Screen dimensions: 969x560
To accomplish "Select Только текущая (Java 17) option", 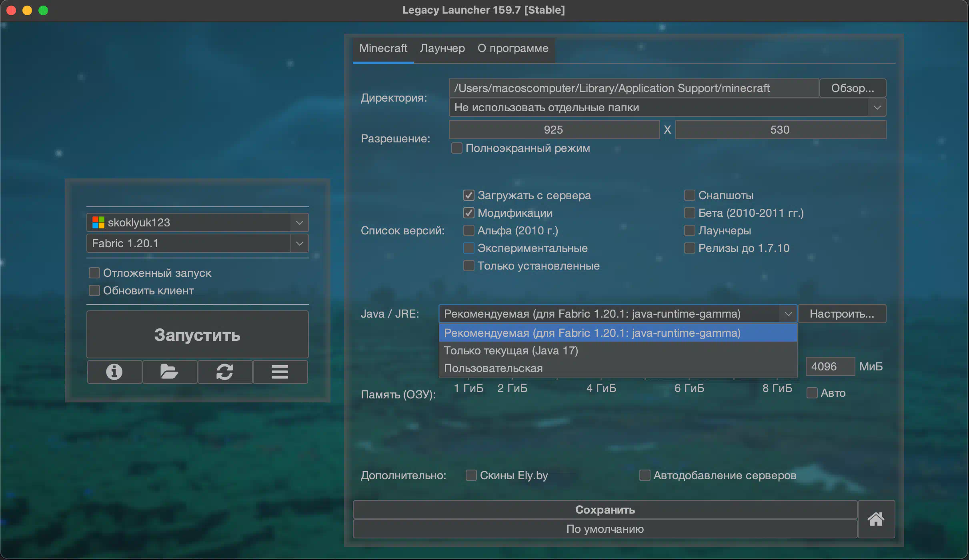I will [618, 350].
